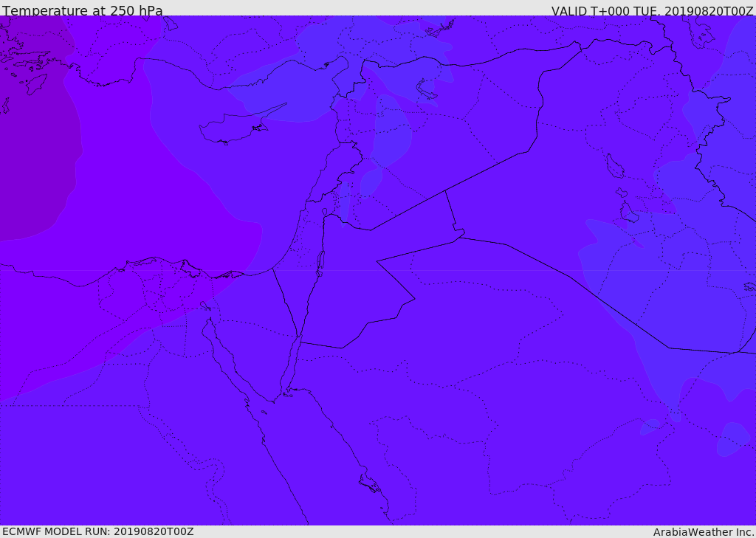This screenshot has height=538, width=756.
Task: Click the 'Temperature at 250 hPa' title text
Action: pos(83,10)
